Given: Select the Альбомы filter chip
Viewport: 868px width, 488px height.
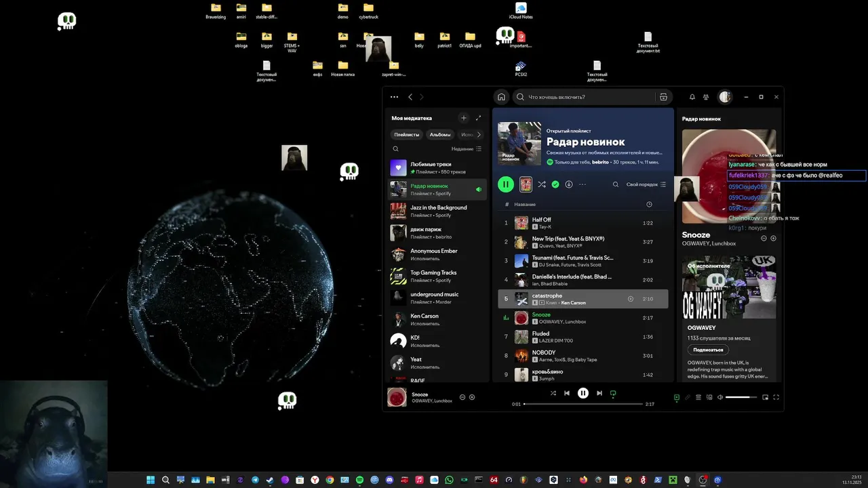Looking at the screenshot, I should [x=440, y=134].
